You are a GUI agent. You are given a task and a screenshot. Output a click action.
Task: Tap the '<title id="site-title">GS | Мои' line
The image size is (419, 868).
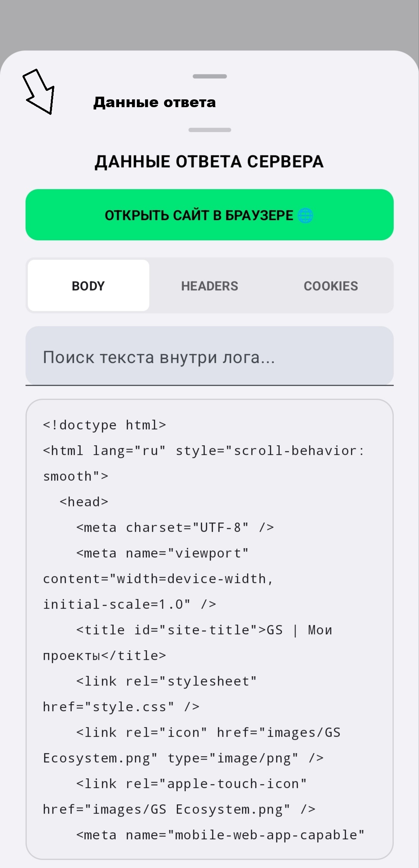(x=204, y=630)
